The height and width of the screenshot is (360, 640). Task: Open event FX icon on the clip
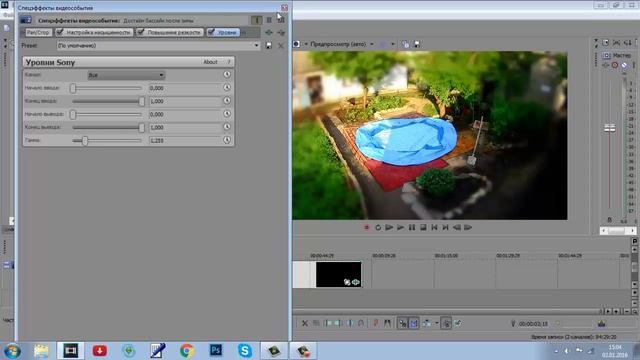point(356,282)
